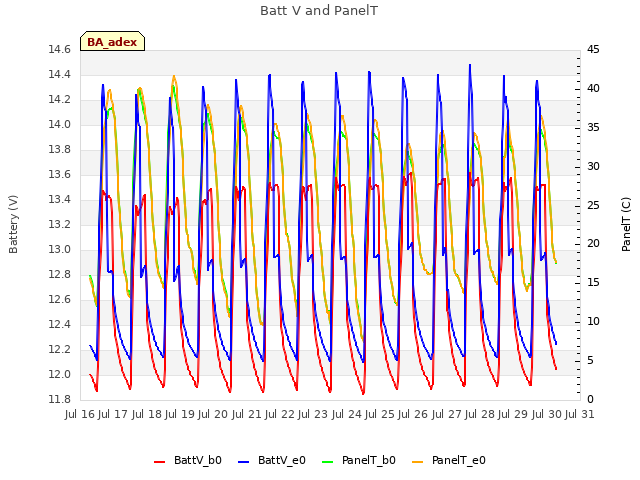The width and height of the screenshot is (640, 480).
Task: Click the Battery (V) axis label
Action: tap(13, 224)
